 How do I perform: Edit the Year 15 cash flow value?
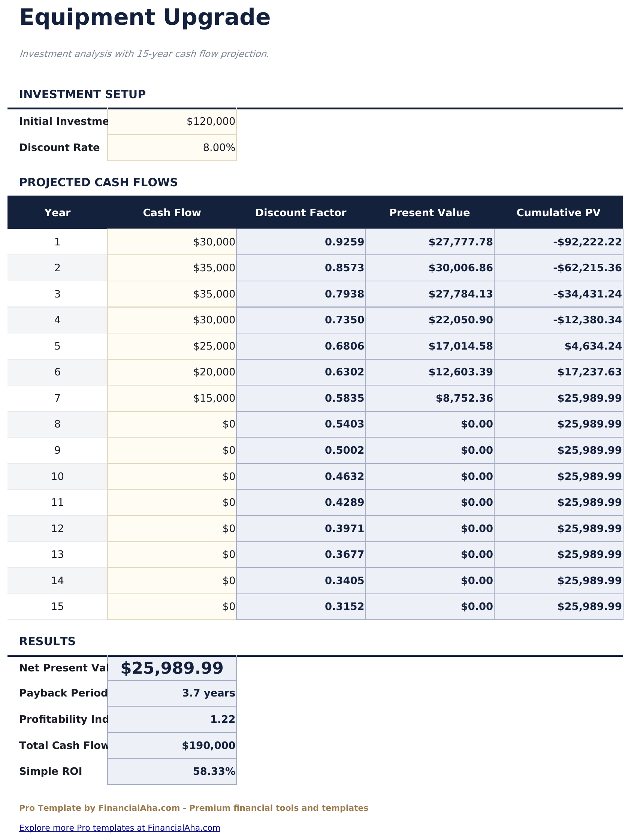[x=172, y=607]
